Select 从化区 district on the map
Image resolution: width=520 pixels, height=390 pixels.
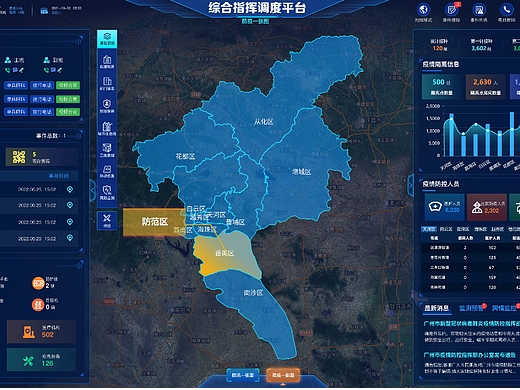pyautogui.click(x=264, y=122)
